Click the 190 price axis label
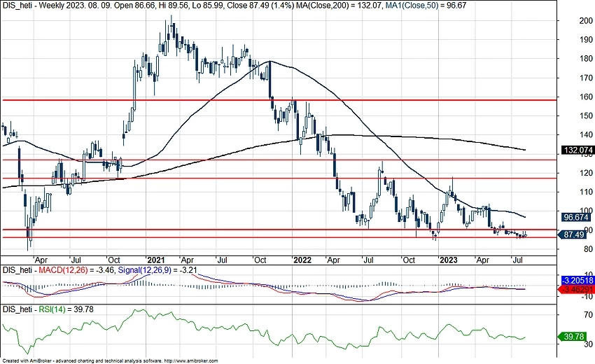 tap(586, 39)
